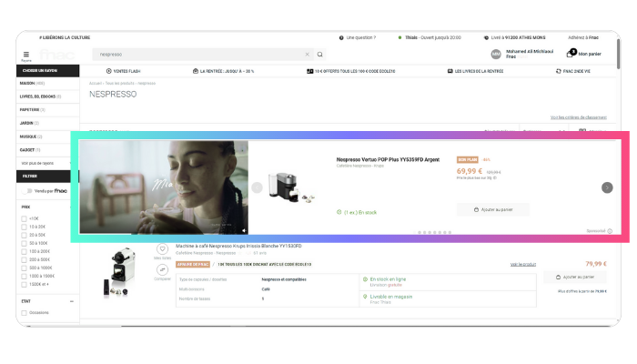Viewport: 637px width, 364px height.
Task: Open the Mon panier cart icon
Action: [571, 54]
